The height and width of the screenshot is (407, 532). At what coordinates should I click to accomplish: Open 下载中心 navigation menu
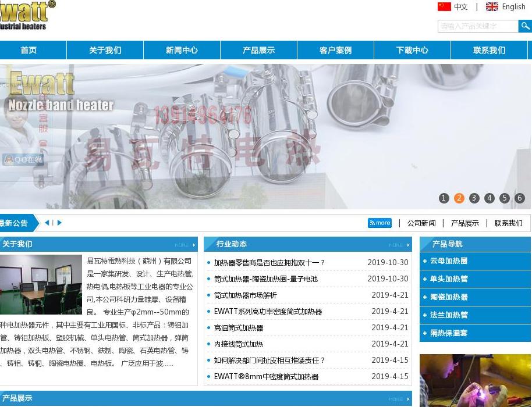tap(412, 50)
